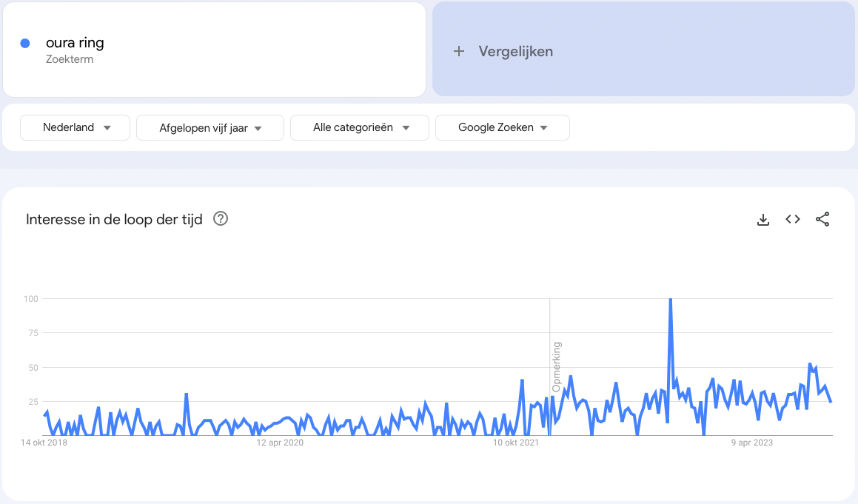Select the Opmerking note marker on chart
Viewport: 858px width, 504px height.
pos(557,366)
